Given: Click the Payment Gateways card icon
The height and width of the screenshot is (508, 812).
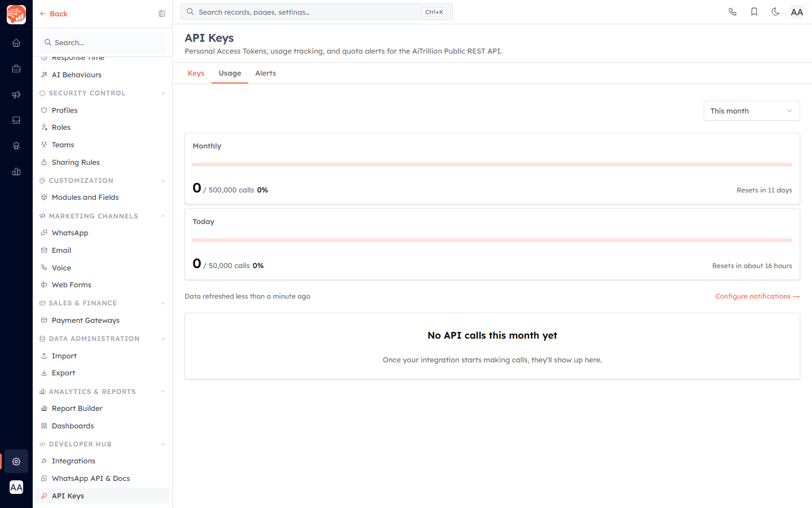Looking at the screenshot, I should 44,320.
